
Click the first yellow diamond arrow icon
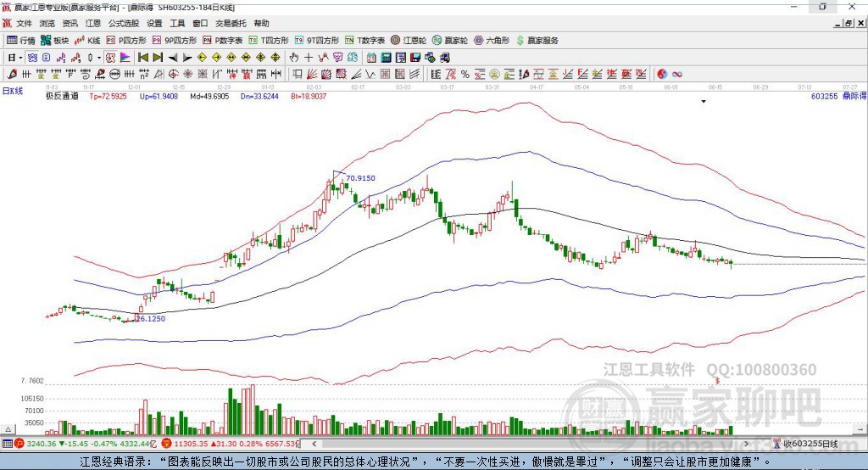point(202,58)
